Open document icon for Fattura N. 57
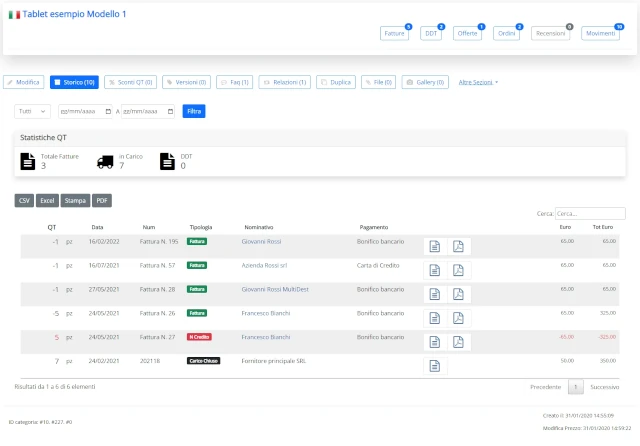Viewport: 640px width, 446px height. pyautogui.click(x=435, y=270)
